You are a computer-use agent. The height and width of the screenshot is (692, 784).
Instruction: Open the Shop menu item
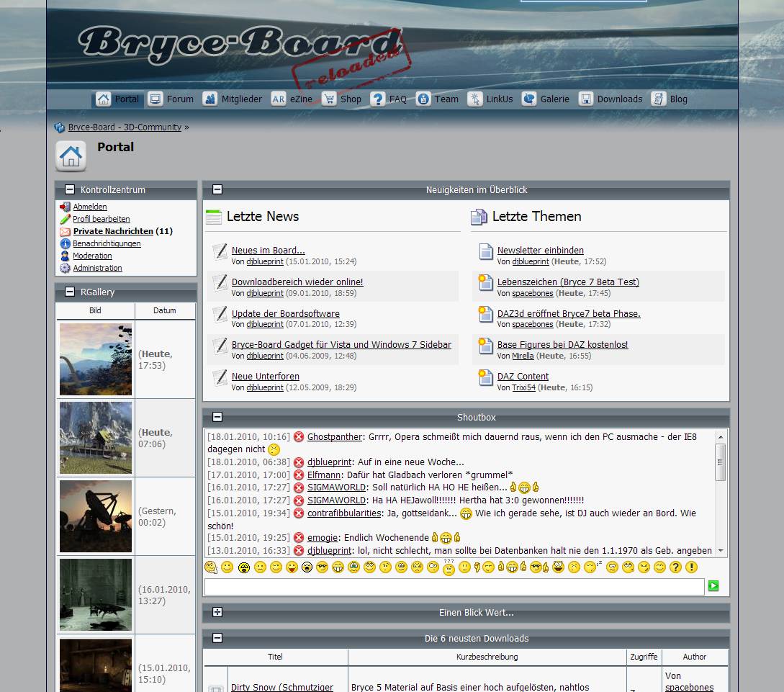[351, 99]
